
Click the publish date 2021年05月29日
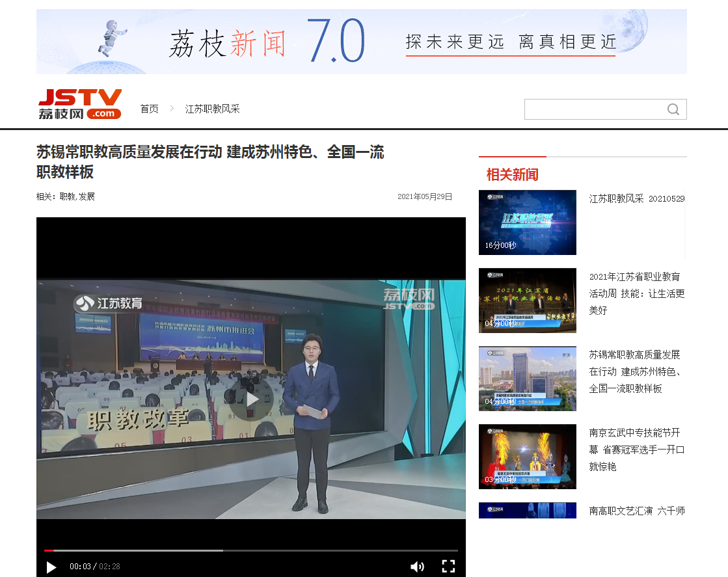pyautogui.click(x=425, y=196)
